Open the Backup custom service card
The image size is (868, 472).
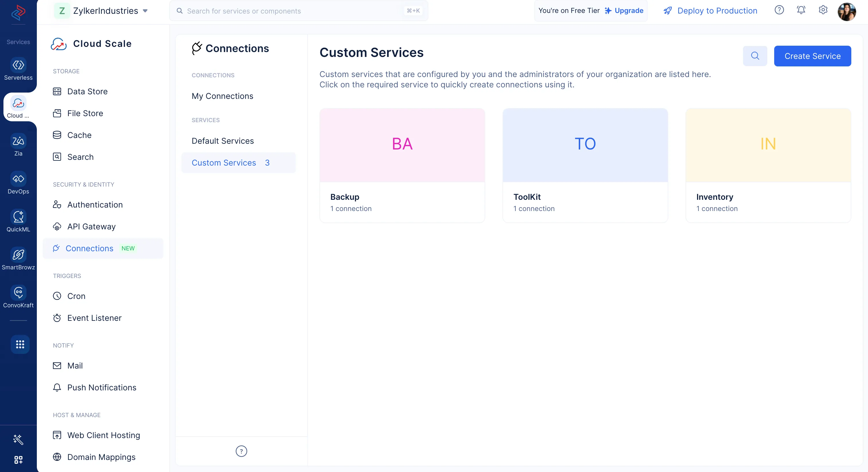(402, 165)
